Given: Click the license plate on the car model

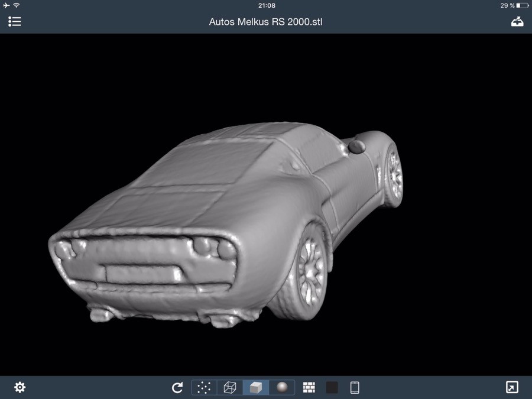Looking at the screenshot, I should pyautogui.click(x=142, y=273).
